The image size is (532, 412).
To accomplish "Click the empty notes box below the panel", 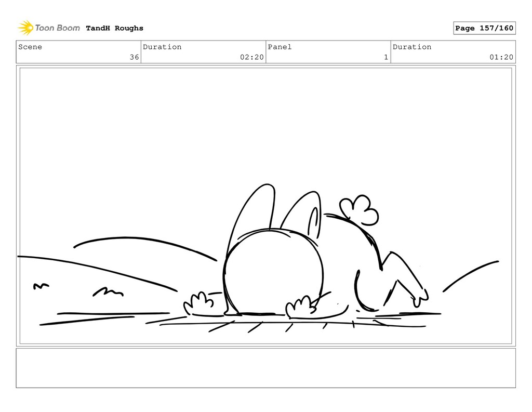I will click(x=265, y=368).
